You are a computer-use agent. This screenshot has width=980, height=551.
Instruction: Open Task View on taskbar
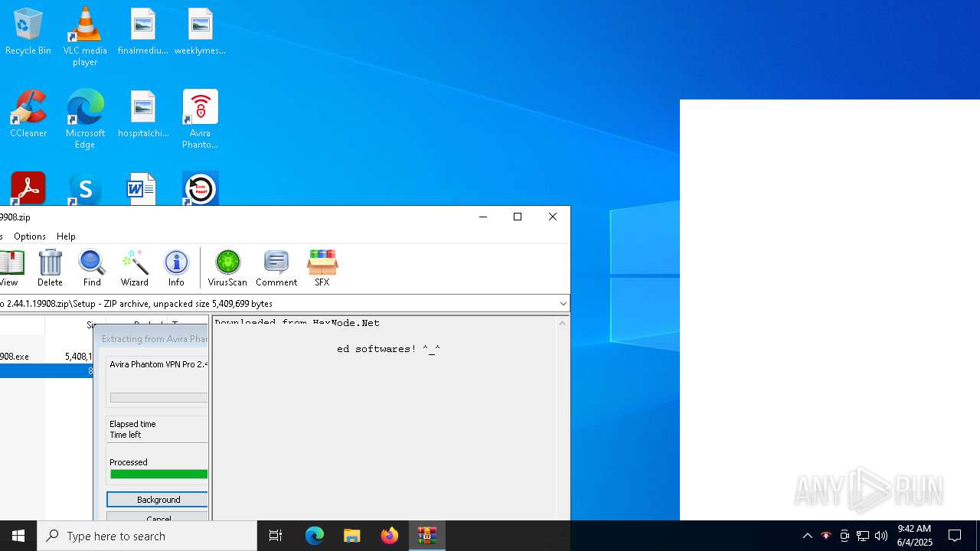(276, 536)
